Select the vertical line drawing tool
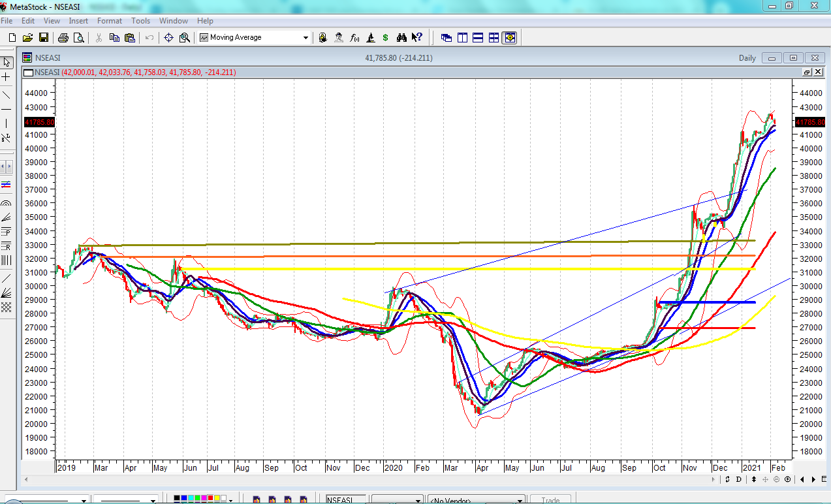Image resolution: width=831 pixels, height=504 pixels. point(7,123)
